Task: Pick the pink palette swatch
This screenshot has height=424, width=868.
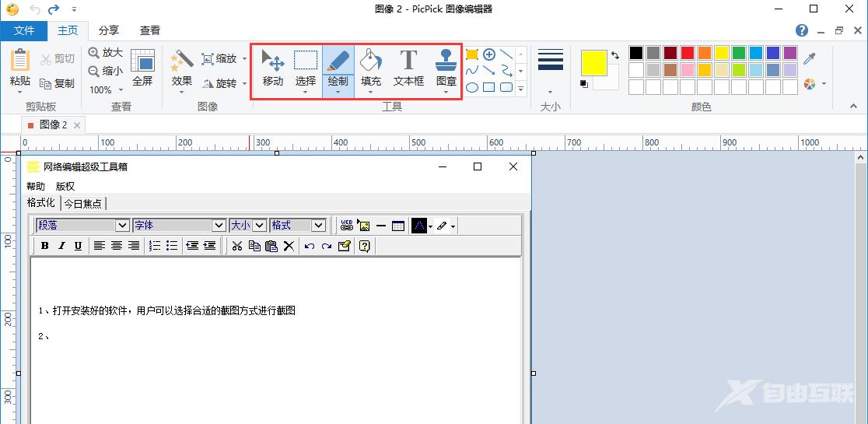Action: [x=688, y=70]
